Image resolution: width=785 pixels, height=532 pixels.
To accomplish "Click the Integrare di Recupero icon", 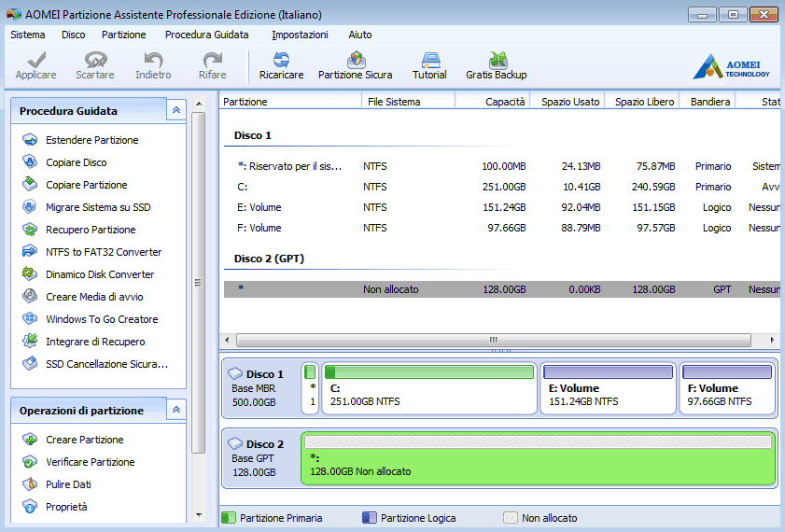I will coord(30,341).
